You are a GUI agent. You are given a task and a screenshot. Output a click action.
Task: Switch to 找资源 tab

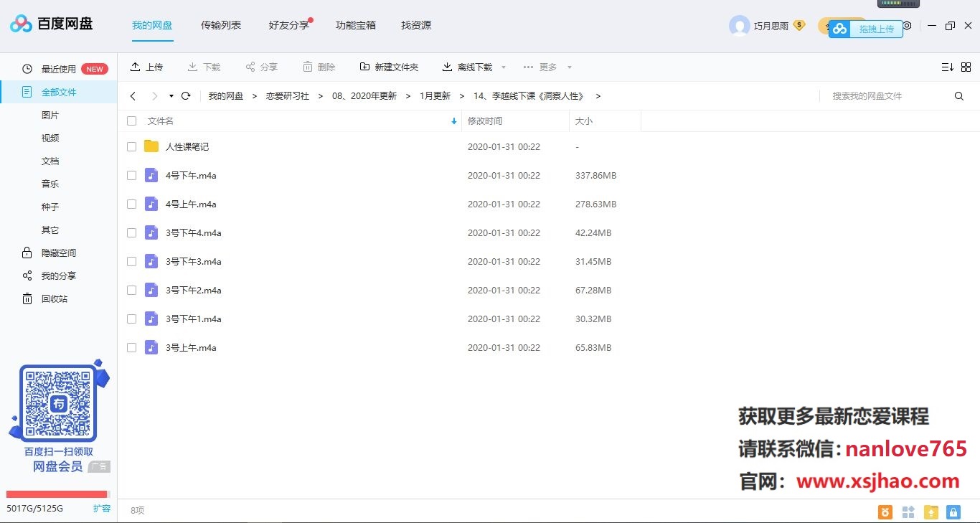416,25
